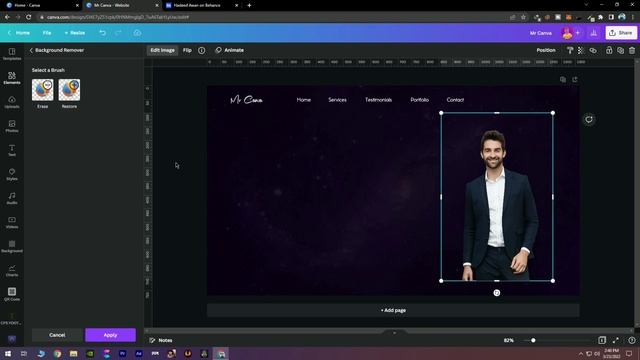Open the Styles sidebar panel
640x360 pixels.
pyautogui.click(x=12, y=174)
